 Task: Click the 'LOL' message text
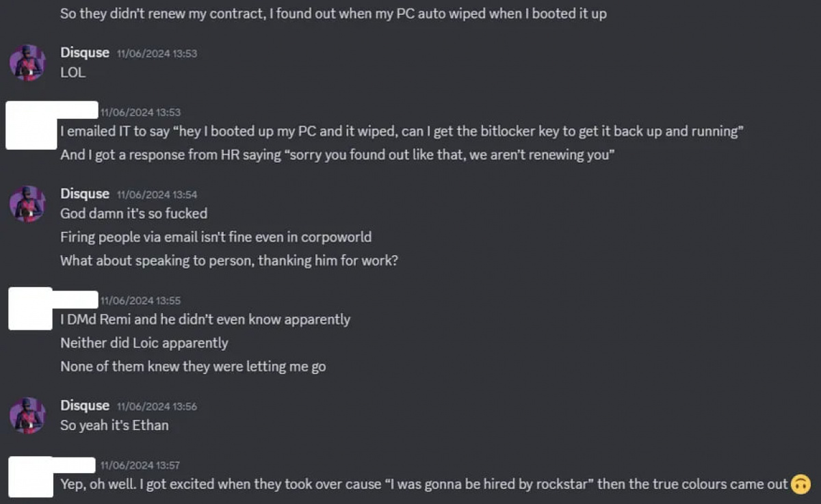pos(73,72)
